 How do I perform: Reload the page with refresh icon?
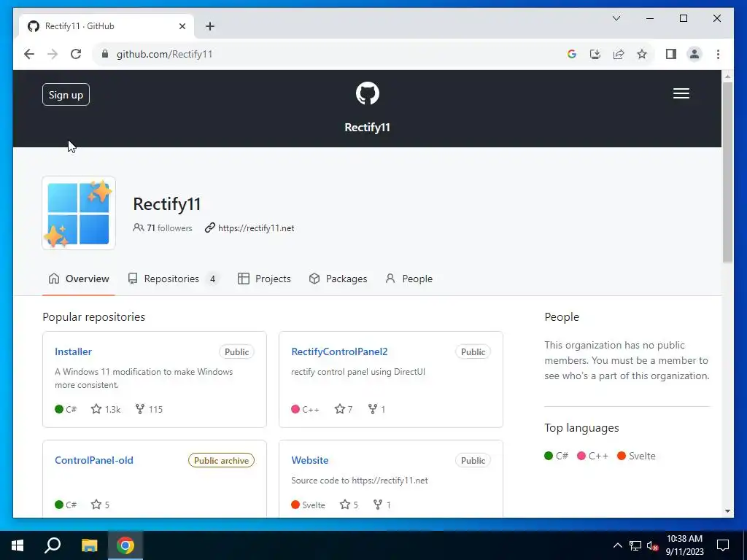(x=76, y=54)
